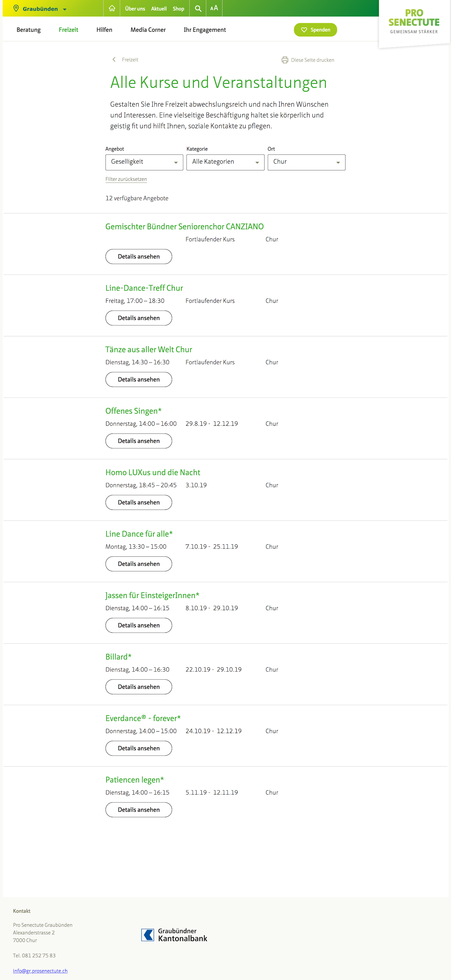
Task: Open the Beratung menu
Action: [29, 30]
